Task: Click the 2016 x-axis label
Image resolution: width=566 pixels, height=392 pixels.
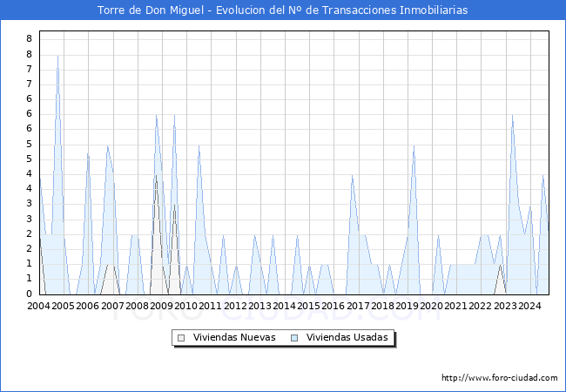Action: tap(333, 306)
